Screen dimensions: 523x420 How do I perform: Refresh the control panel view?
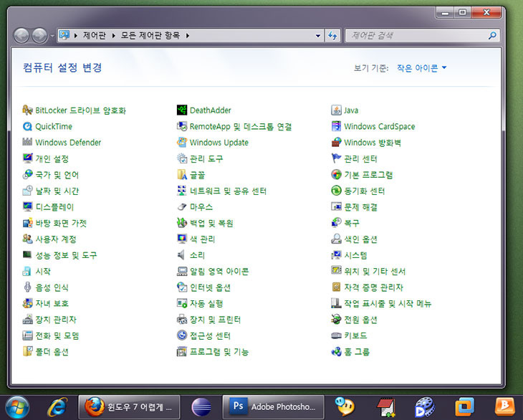tap(332, 35)
